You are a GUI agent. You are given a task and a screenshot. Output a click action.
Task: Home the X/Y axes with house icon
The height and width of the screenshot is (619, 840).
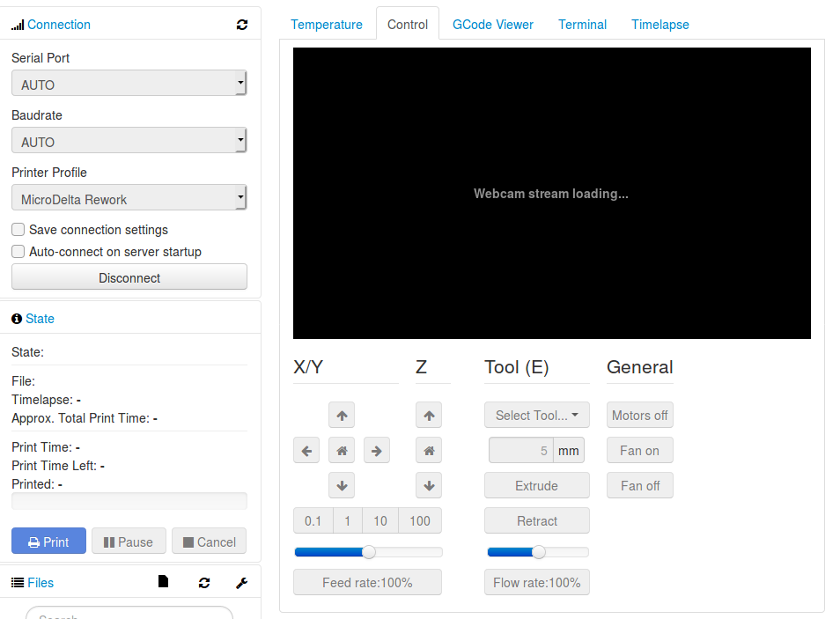[x=342, y=450]
